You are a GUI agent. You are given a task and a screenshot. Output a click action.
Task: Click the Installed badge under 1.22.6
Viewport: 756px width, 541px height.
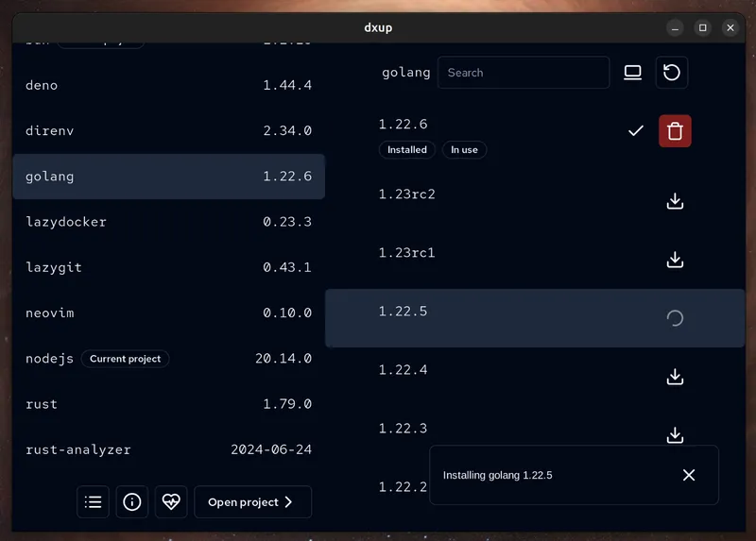[x=407, y=150]
